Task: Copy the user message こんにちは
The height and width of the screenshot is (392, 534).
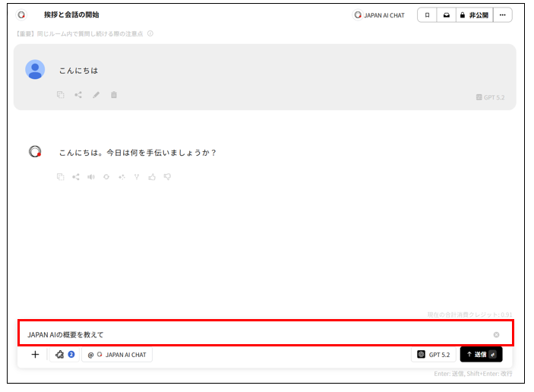Action: tap(60, 95)
